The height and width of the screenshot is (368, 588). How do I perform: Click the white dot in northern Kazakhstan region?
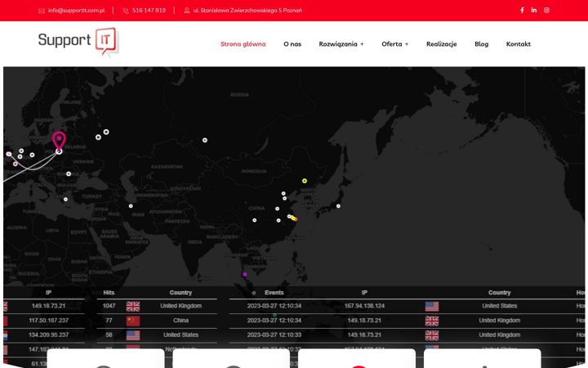click(x=205, y=140)
